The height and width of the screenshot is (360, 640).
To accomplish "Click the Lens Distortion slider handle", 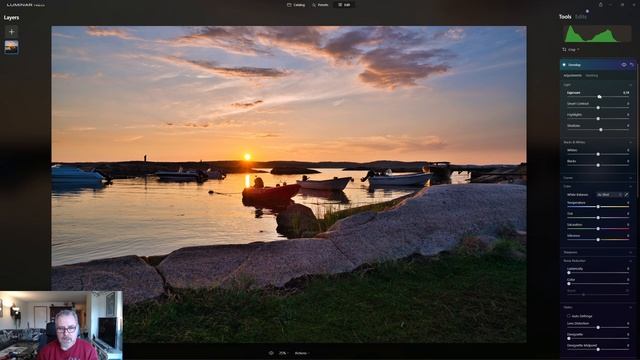I will click(x=598, y=327).
